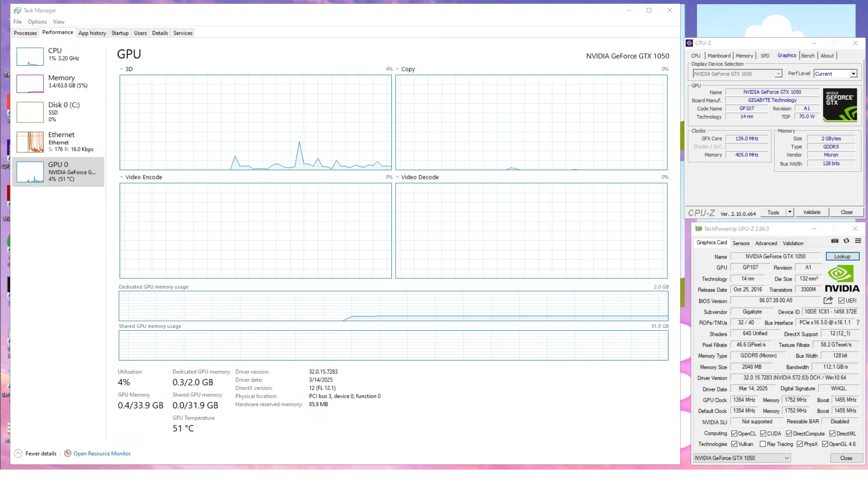Open GPU-Z Sensors tab
Viewport: 868px width, 486px height.
coord(741,243)
